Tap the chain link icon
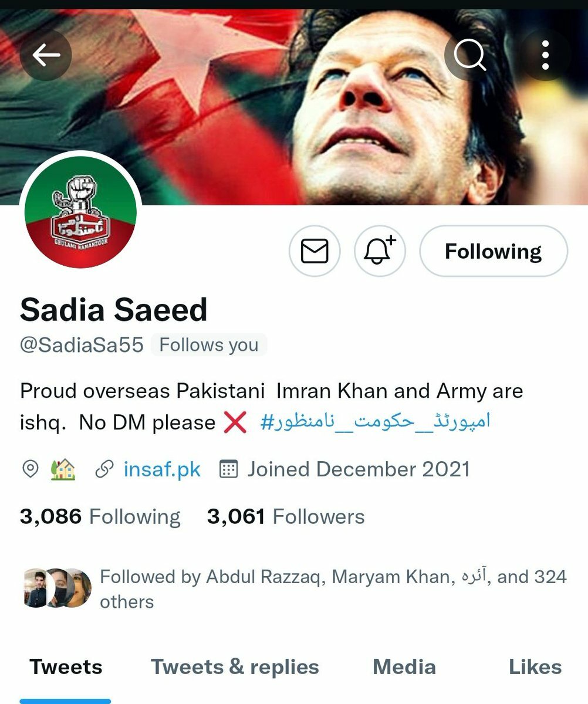This screenshot has width=588, height=704. coord(104,469)
